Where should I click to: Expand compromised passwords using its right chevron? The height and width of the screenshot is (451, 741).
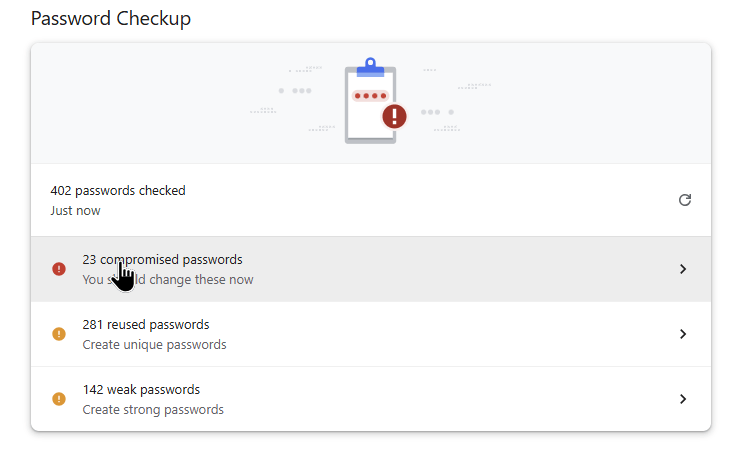[x=683, y=269]
